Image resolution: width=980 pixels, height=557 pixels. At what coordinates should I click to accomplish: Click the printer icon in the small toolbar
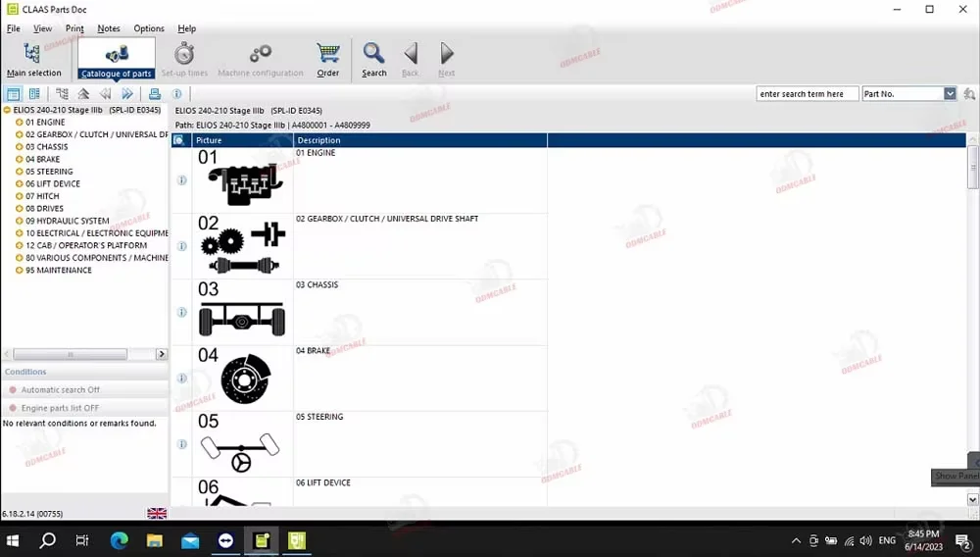point(154,94)
